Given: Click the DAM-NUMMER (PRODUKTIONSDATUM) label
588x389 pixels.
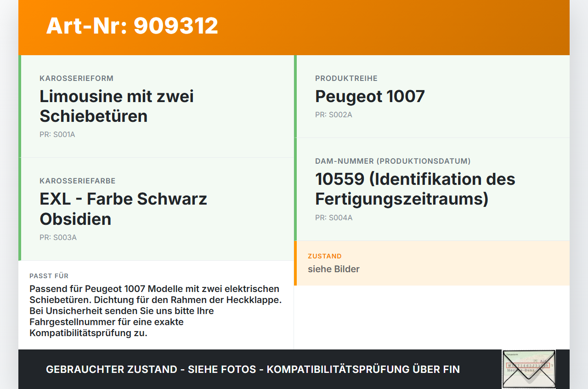Looking at the screenshot, I should pyautogui.click(x=393, y=161).
